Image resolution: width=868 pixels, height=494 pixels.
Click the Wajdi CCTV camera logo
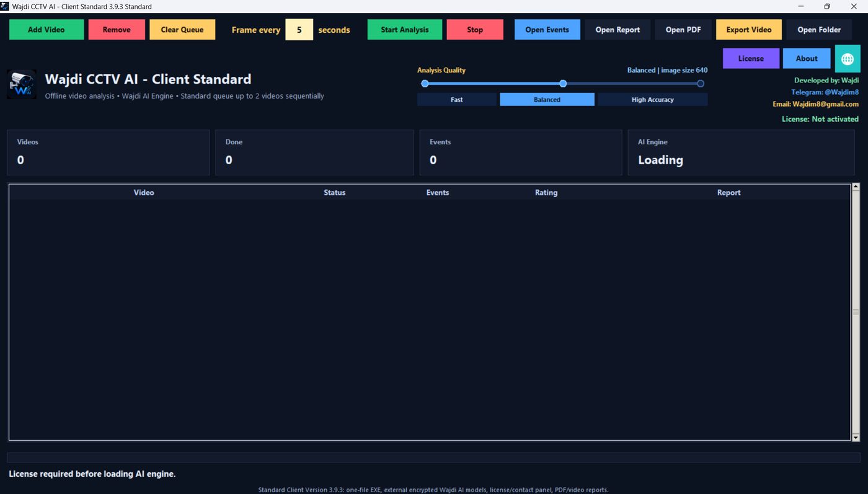pos(22,84)
